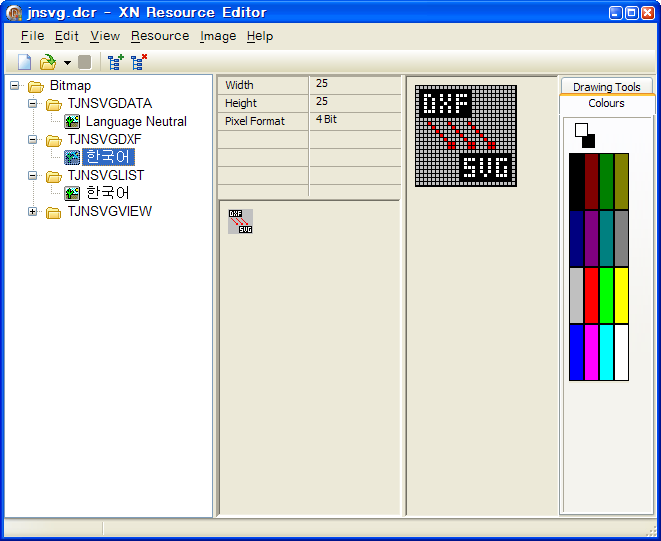
Task: Collapse the TJNSVGDATA tree node
Action: 32,103
